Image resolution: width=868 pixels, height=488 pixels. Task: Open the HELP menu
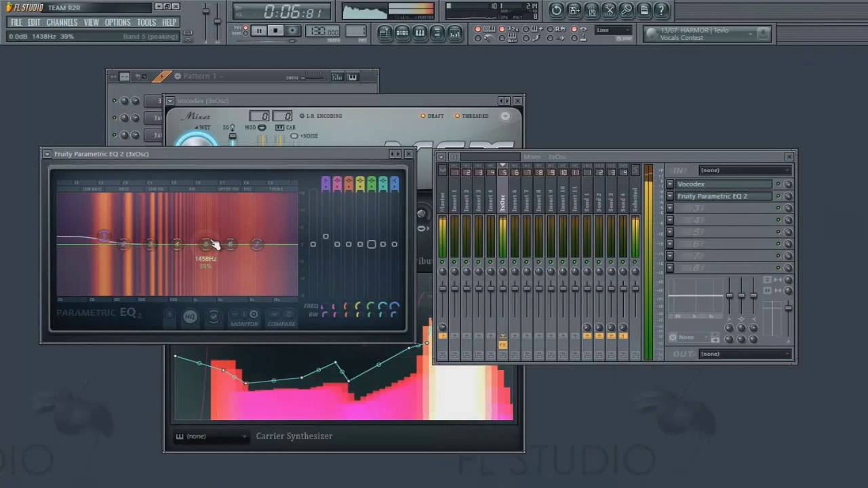click(170, 22)
